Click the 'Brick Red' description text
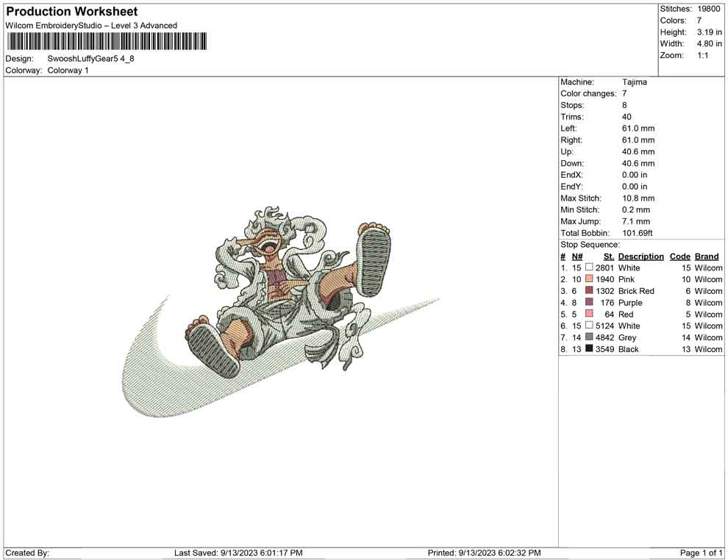Viewport: 728px width, 560px height. click(x=636, y=291)
